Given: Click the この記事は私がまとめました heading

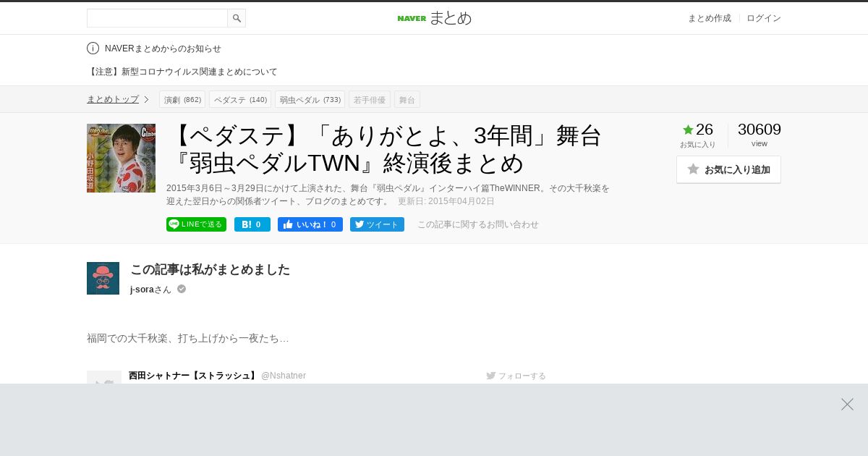Looking at the screenshot, I should tap(210, 269).
